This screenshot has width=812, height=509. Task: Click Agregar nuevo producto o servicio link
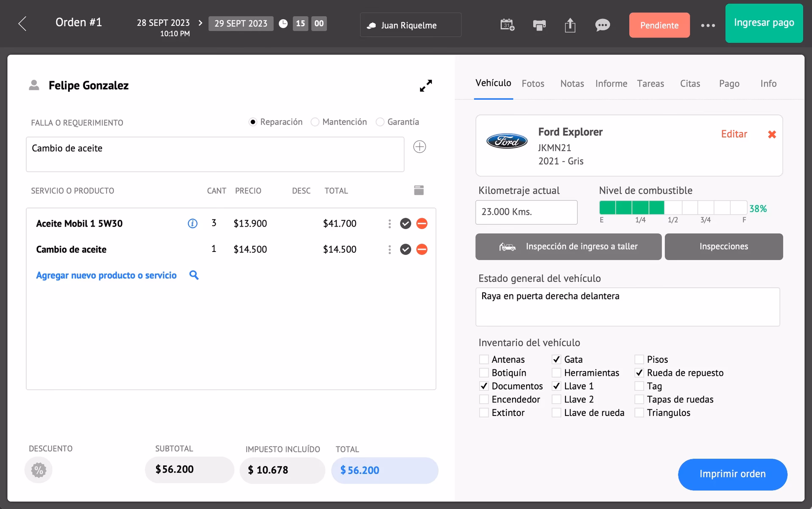pyautogui.click(x=106, y=276)
